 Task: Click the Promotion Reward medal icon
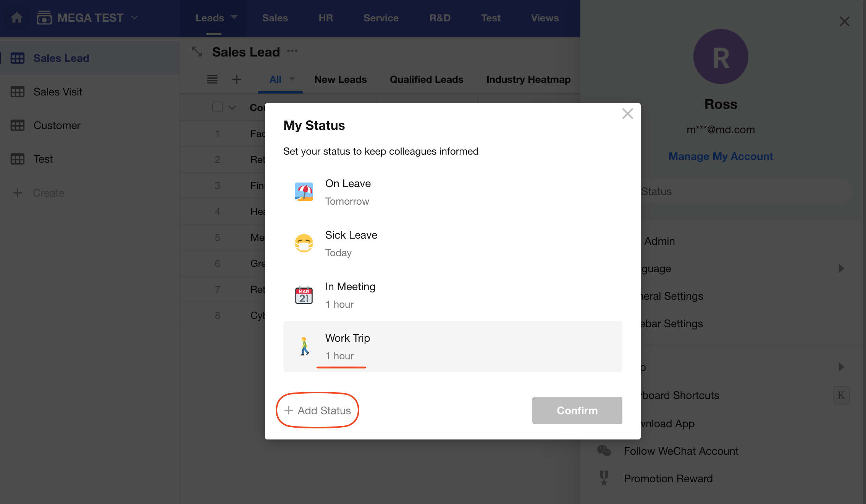point(604,478)
